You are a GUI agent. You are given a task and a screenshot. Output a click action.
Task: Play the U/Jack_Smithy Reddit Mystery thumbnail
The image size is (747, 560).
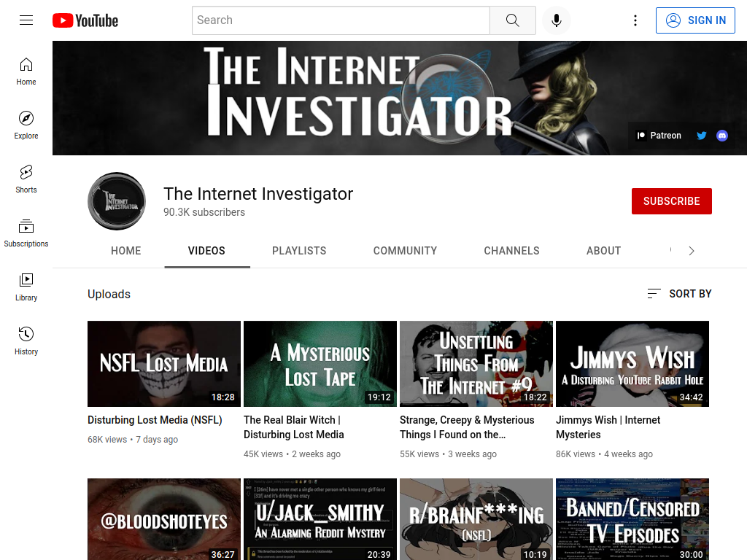(320, 519)
